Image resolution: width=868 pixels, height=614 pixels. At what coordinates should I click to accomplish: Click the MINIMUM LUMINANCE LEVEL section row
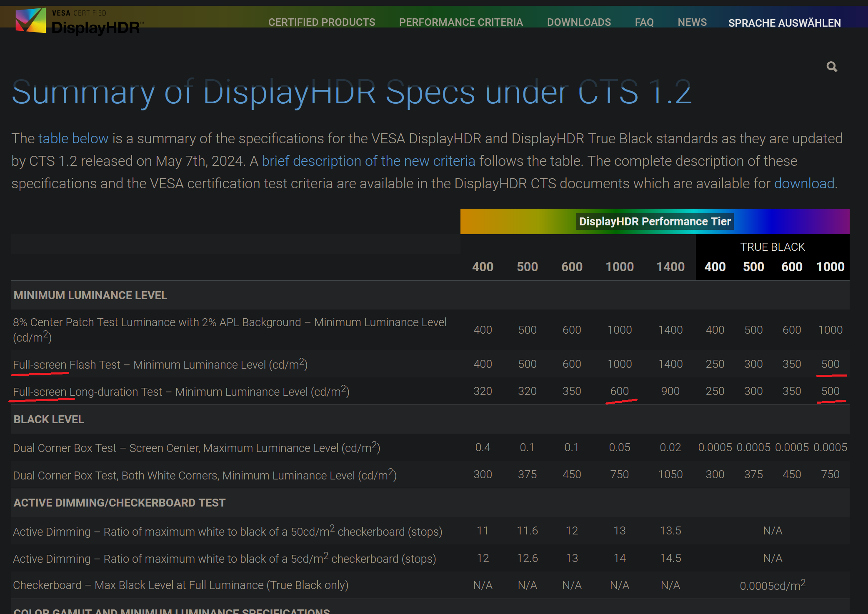point(90,295)
